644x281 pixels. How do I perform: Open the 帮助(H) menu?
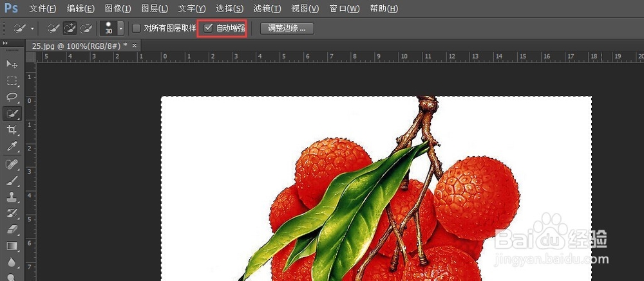[x=384, y=8]
